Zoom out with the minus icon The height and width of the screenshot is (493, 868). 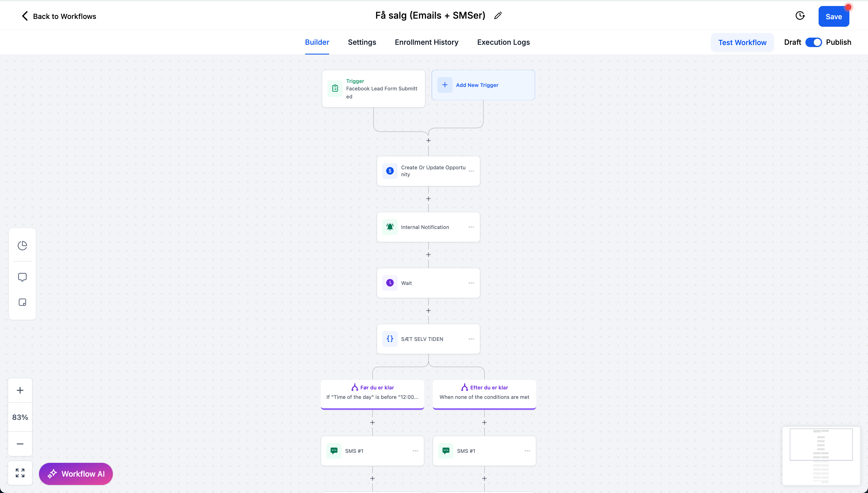[x=20, y=444]
